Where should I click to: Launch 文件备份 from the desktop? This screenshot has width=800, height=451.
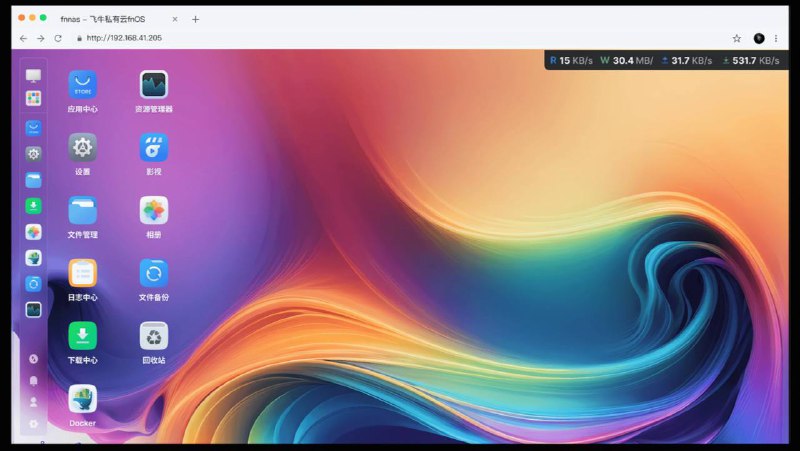pyautogui.click(x=154, y=273)
